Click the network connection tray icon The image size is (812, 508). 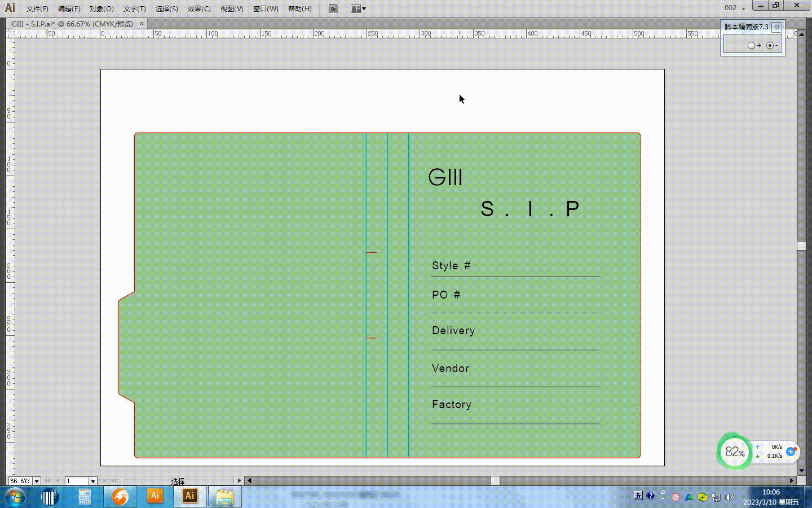pyautogui.click(x=716, y=497)
